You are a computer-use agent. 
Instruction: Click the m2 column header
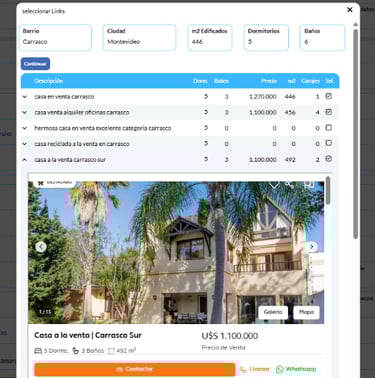pyautogui.click(x=292, y=81)
